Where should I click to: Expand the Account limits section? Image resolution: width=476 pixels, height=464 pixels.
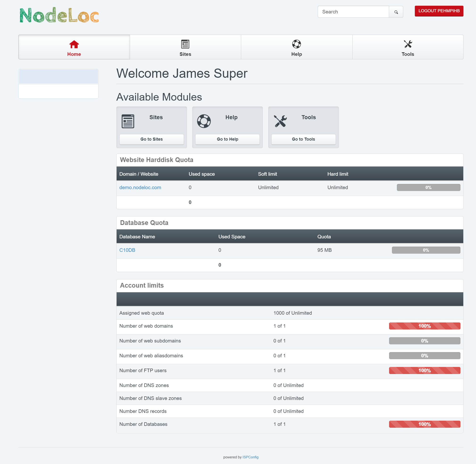click(x=142, y=285)
